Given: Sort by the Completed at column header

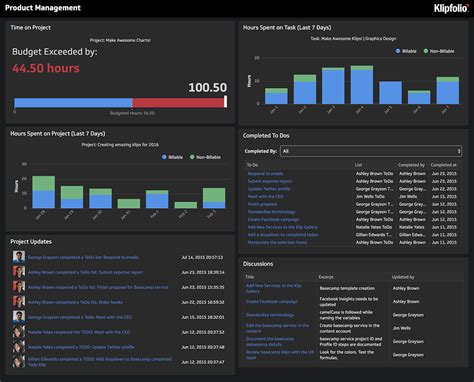Looking at the screenshot, I should pos(443,165).
